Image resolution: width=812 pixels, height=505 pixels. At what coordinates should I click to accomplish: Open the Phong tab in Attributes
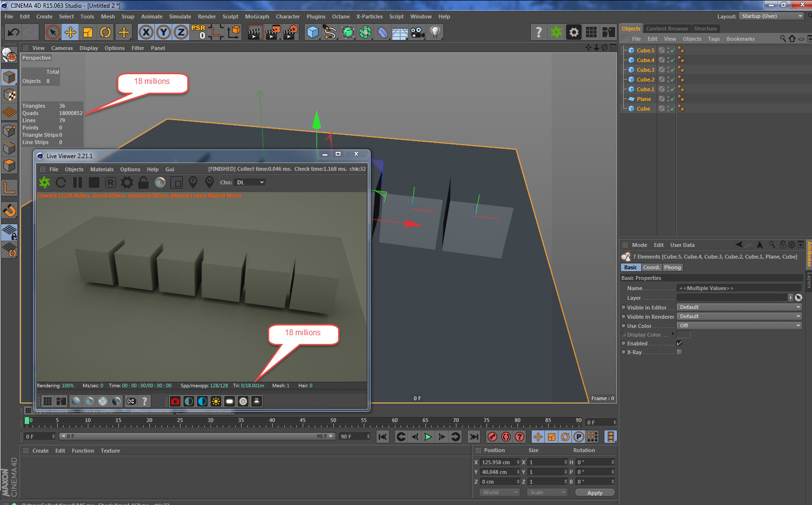click(x=672, y=267)
